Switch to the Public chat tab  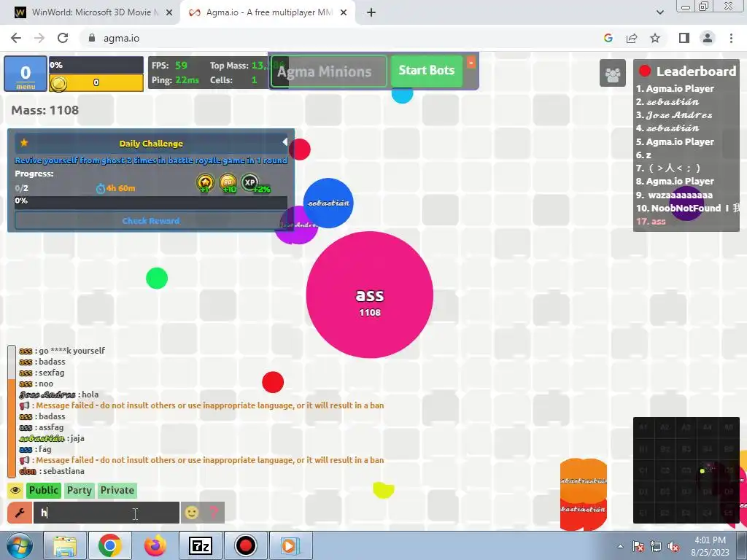(43, 490)
